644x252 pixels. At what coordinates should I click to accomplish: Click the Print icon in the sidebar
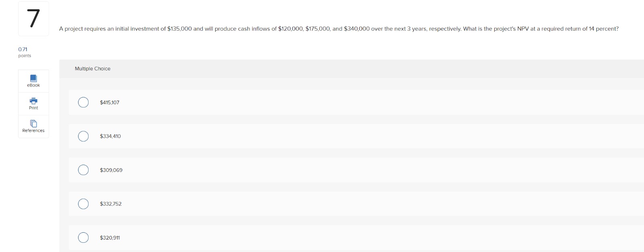[x=33, y=101]
